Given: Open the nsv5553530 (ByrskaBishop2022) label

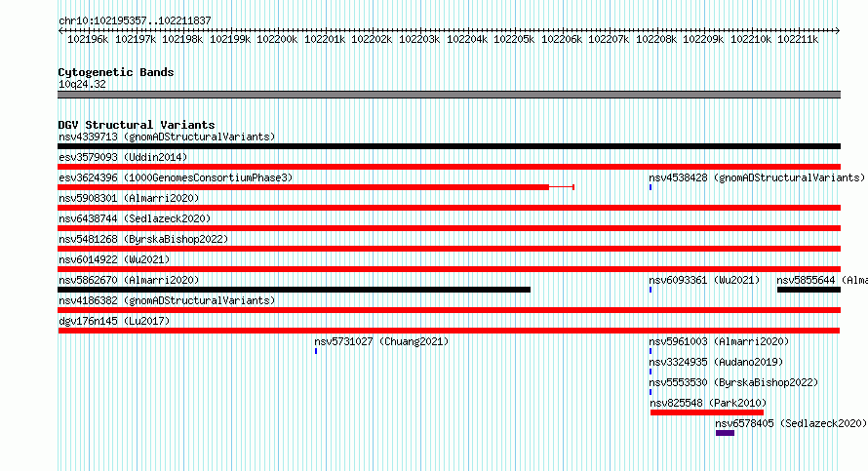Looking at the screenshot, I should 733,382.
